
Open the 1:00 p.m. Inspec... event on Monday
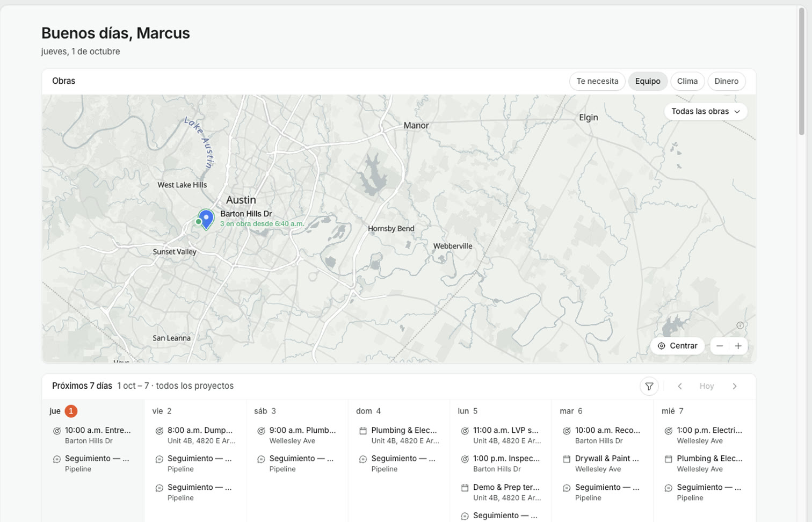click(x=501, y=463)
